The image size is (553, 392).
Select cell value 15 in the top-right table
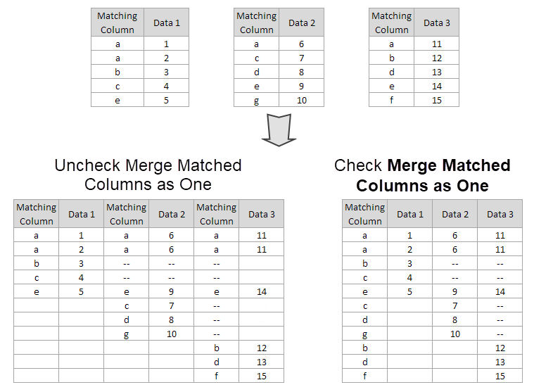[437, 100]
